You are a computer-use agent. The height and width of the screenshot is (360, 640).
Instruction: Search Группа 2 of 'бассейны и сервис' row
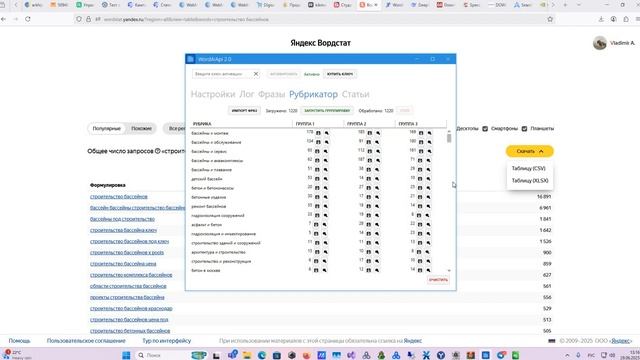click(x=378, y=151)
